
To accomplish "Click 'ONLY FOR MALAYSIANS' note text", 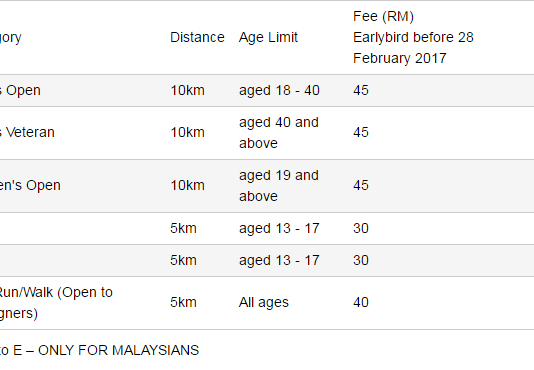I will click(118, 350).
